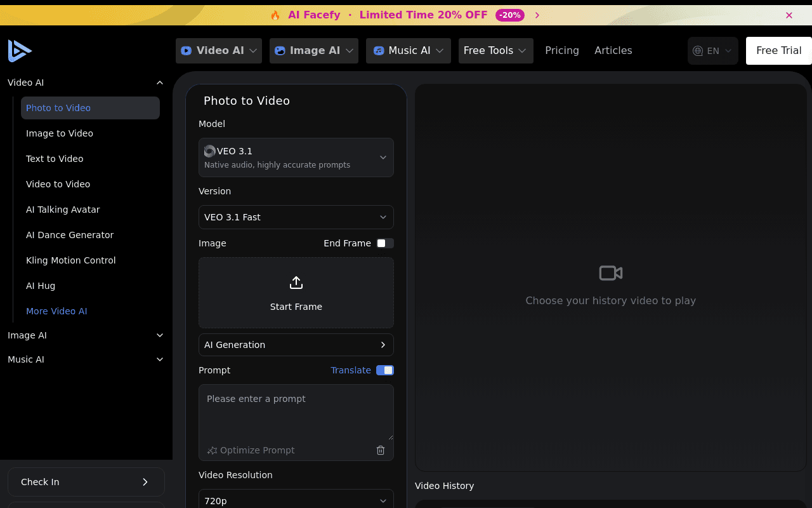812x508 pixels.
Task: Click the Free Trial button
Action: (779, 51)
